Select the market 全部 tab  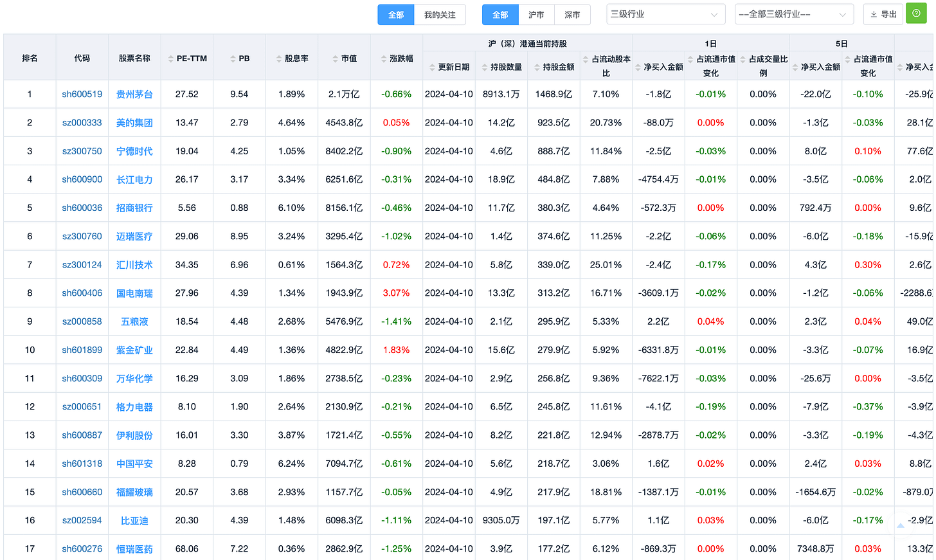[500, 15]
